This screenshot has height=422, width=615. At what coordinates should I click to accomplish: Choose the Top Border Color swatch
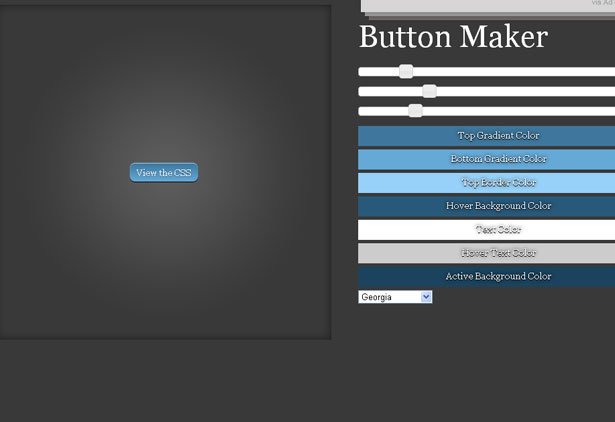tap(486, 183)
